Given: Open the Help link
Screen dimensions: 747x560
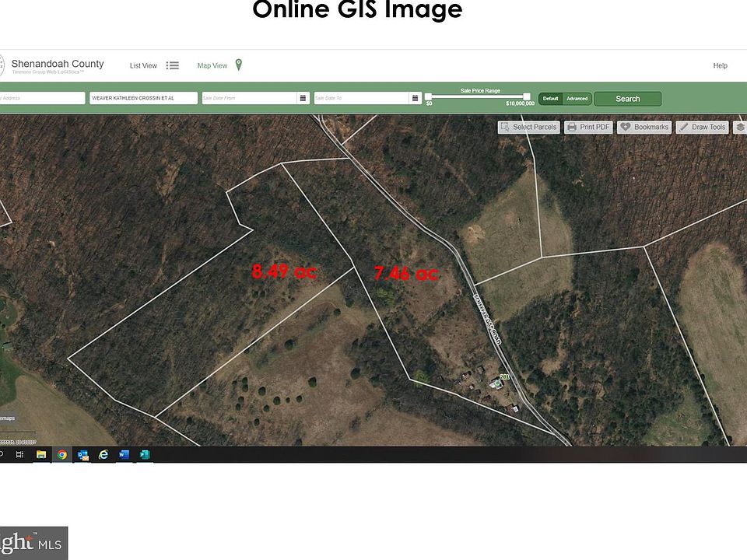Looking at the screenshot, I should point(720,66).
